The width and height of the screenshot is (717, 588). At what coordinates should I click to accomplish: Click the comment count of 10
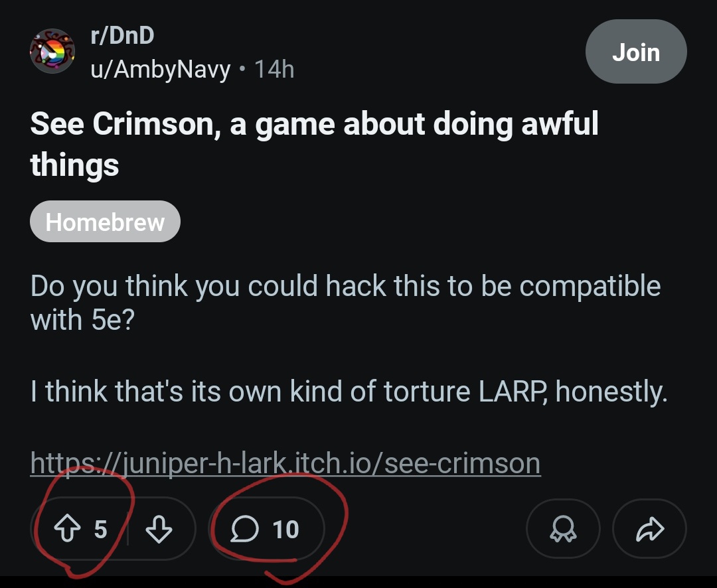286,529
